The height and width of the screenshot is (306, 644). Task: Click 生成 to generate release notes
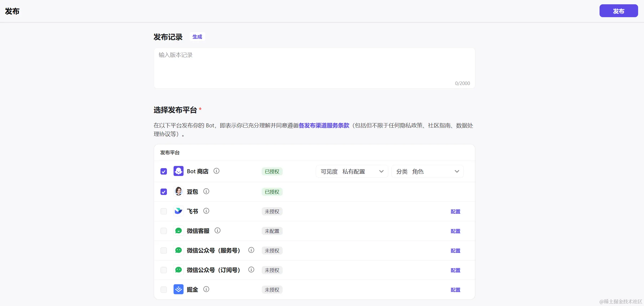tap(197, 37)
